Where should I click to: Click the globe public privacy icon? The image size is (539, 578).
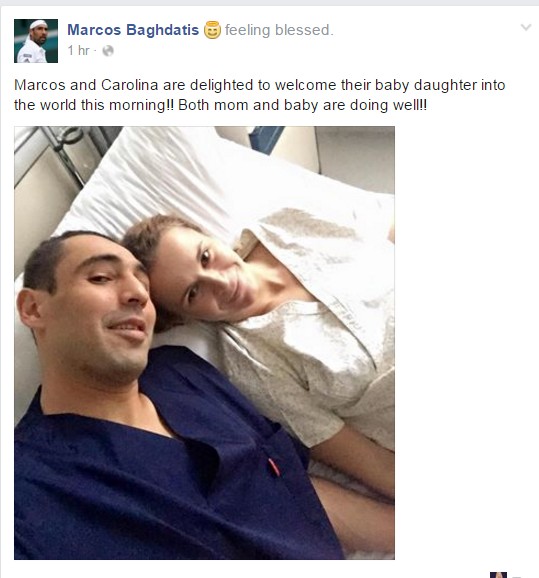point(108,51)
